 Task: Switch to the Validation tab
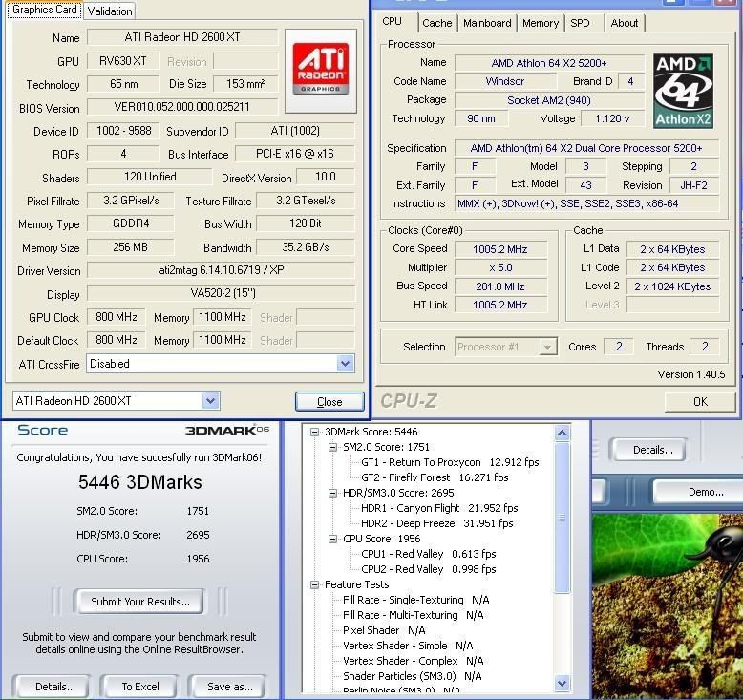(109, 11)
